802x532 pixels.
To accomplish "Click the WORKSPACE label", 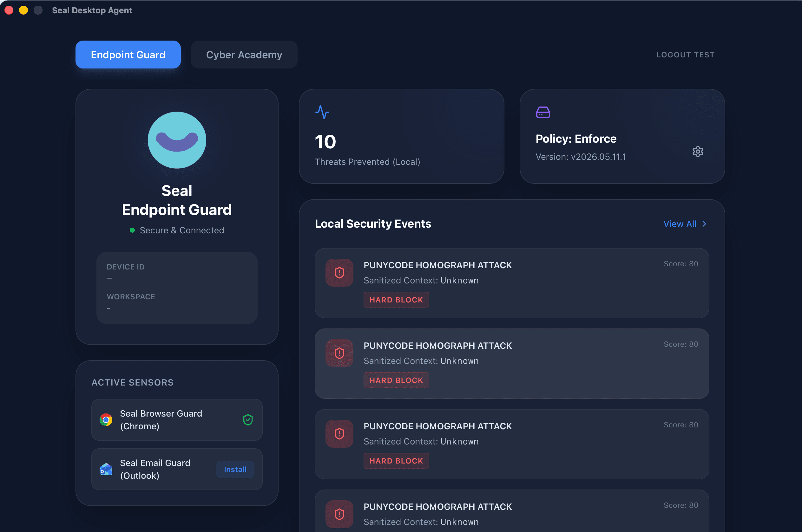I will 131,296.
